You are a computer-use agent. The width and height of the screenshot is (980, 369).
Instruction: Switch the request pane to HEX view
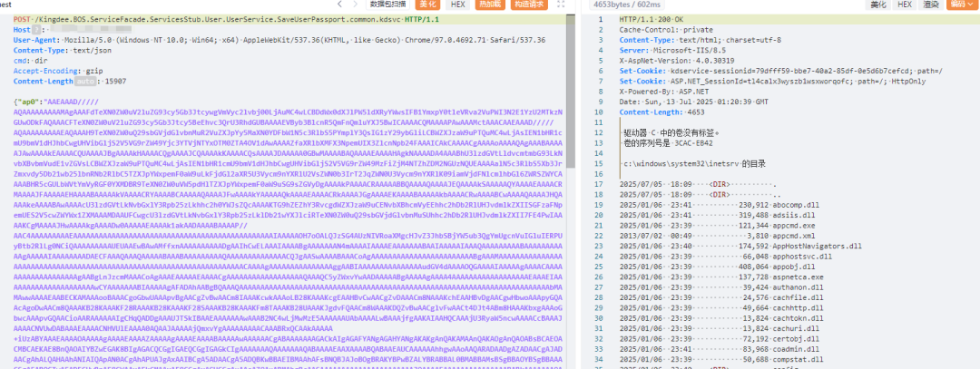pyautogui.click(x=457, y=5)
